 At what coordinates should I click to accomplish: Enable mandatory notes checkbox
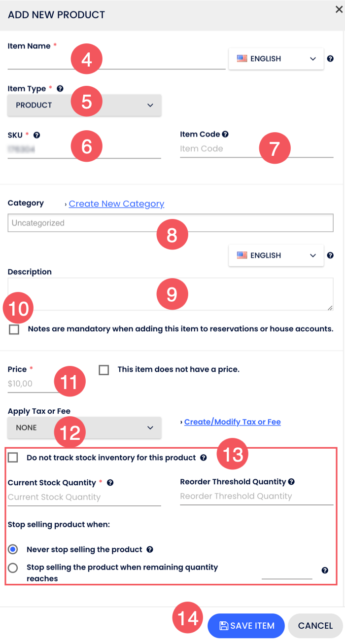tap(14, 329)
